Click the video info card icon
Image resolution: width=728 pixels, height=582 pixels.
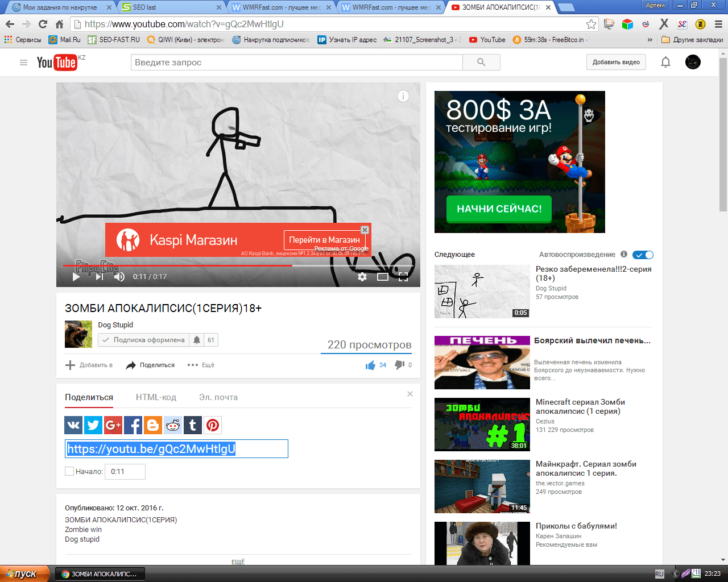tap(403, 96)
